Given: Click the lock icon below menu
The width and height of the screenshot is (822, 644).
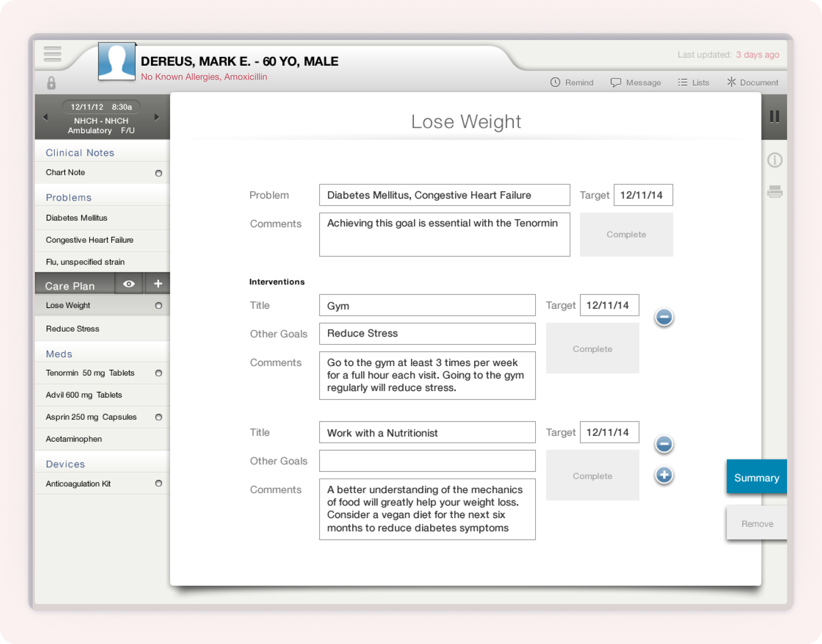Looking at the screenshot, I should point(51,83).
